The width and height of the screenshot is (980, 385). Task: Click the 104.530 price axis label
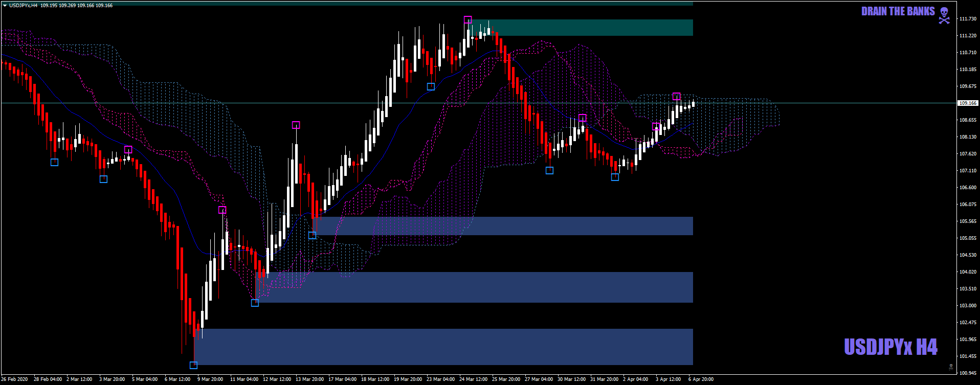click(968, 255)
